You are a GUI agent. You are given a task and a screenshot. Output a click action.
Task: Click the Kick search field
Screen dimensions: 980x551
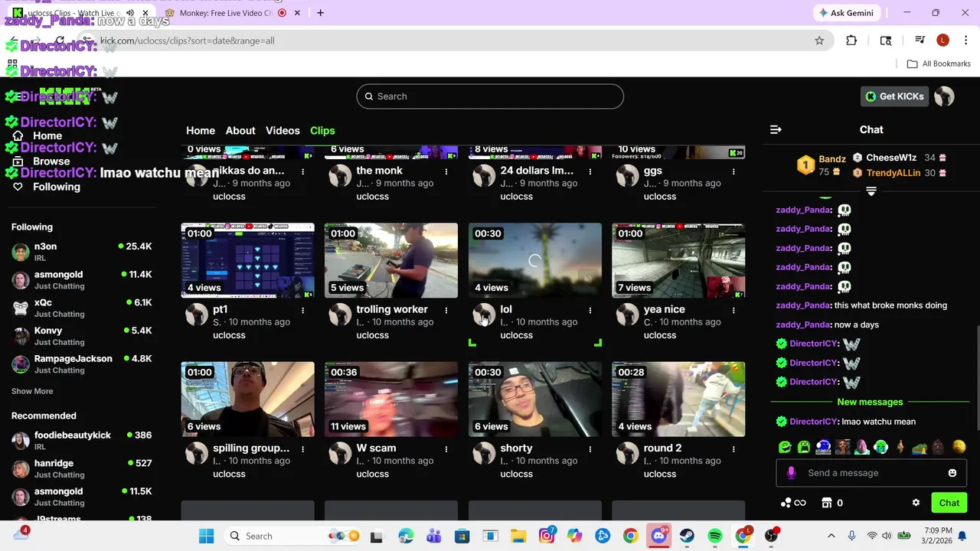490,96
